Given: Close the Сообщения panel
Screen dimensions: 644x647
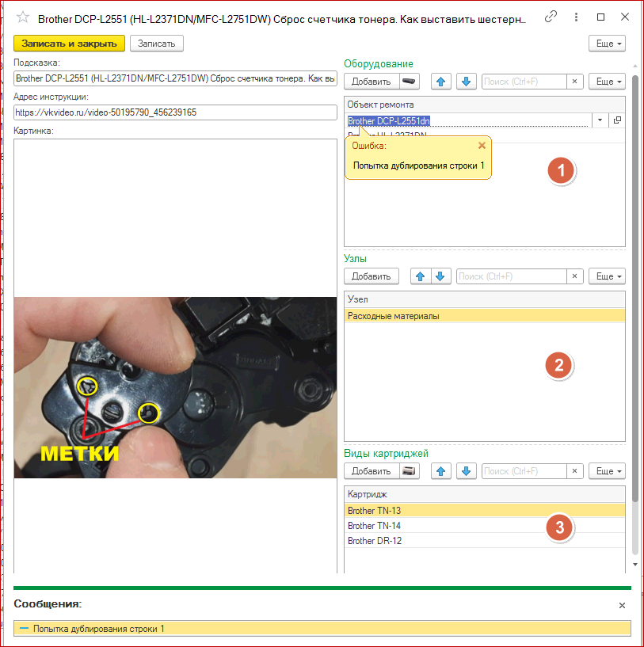Looking at the screenshot, I should pyautogui.click(x=622, y=605).
